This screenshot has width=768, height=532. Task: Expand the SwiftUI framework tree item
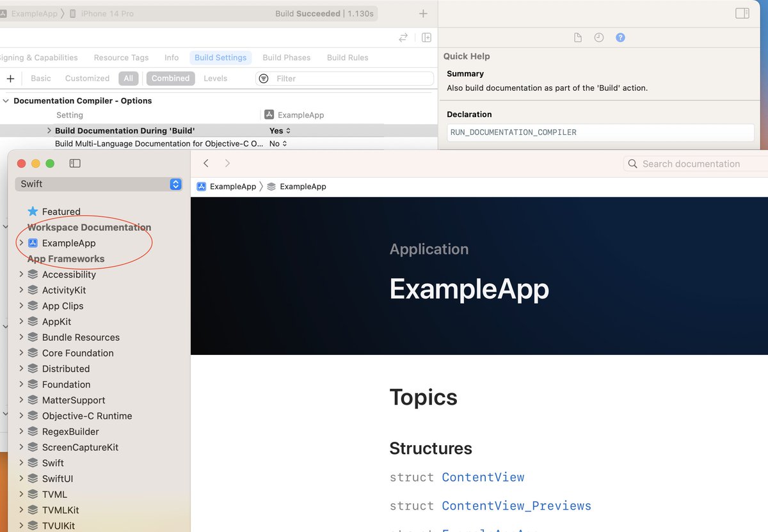21,479
